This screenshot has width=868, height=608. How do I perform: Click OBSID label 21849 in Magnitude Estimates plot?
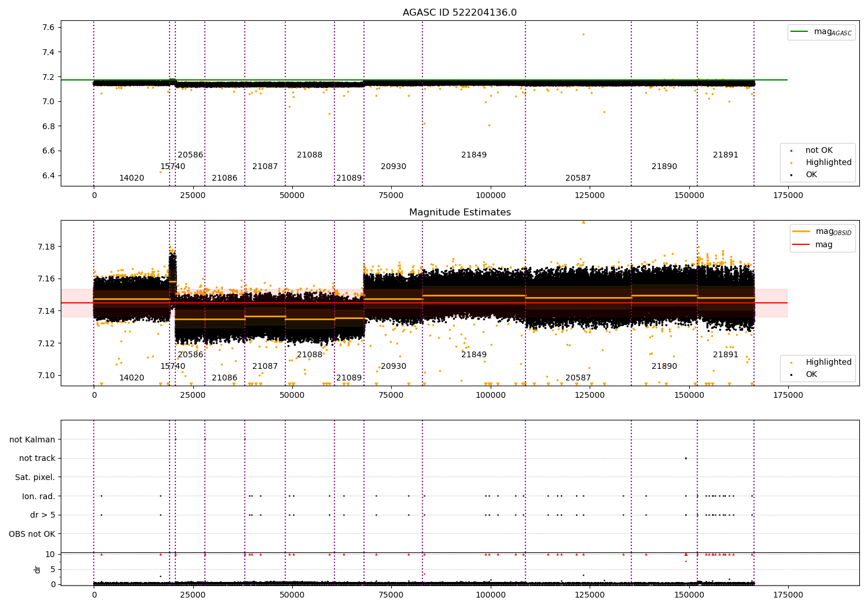474,355
